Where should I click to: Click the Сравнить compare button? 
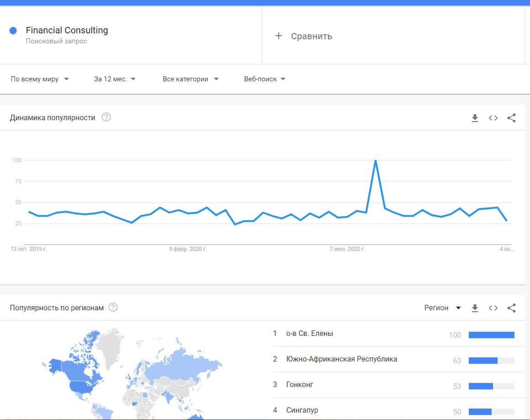point(311,36)
